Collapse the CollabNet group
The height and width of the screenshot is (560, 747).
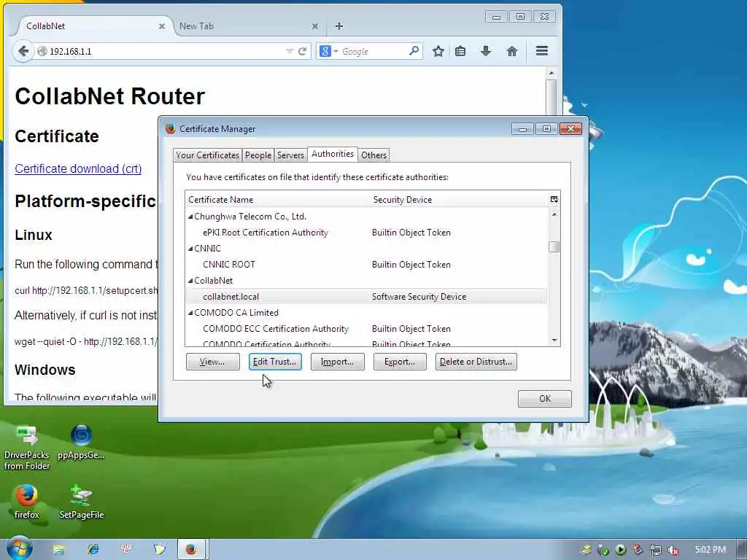coord(190,281)
